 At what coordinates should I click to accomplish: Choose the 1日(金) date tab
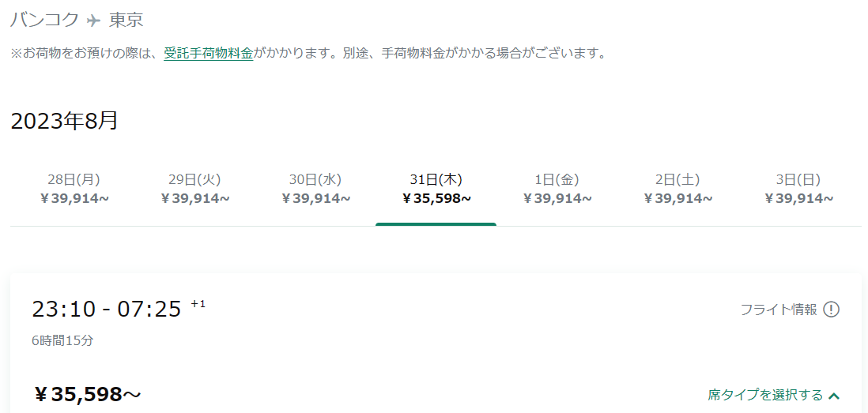pyautogui.click(x=557, y=189)
